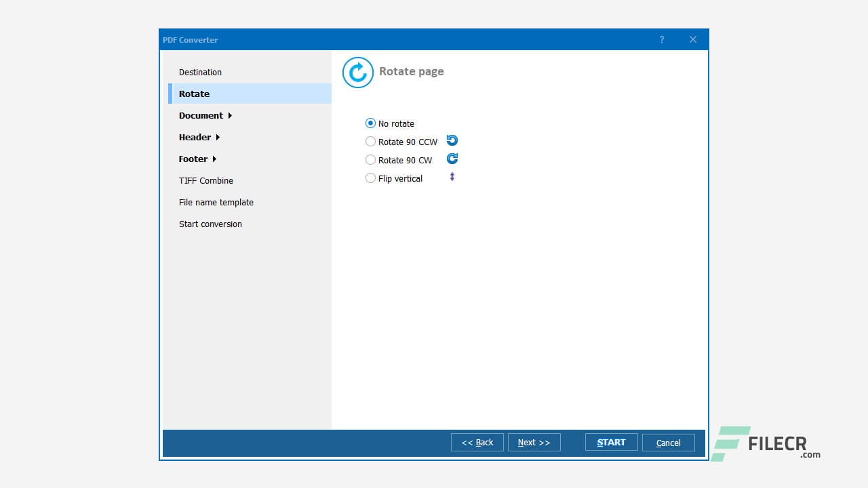Screen dimensions: 868x488
Task: Click the circular Rotate page header icon
Action: [358, 73]
